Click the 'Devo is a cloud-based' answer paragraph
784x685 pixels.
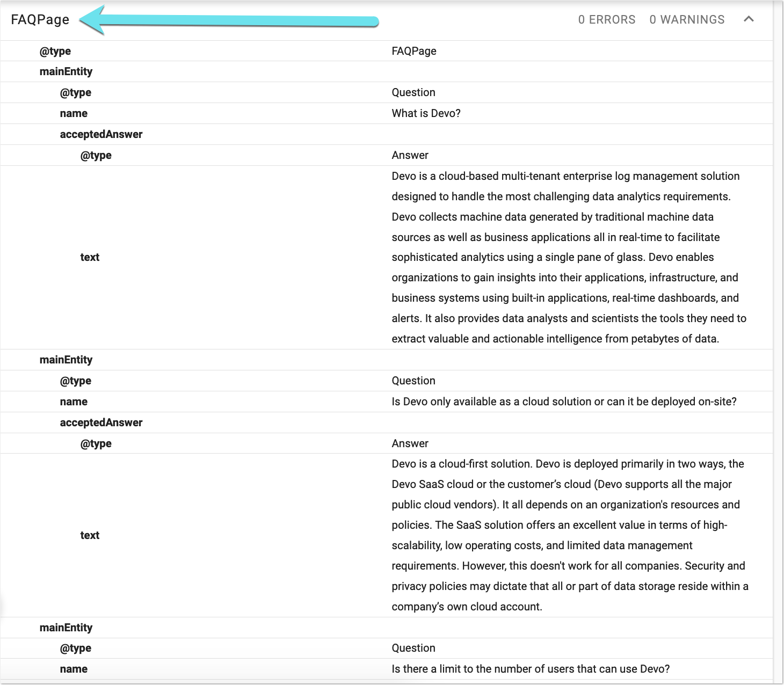click(x=569, y=257)
